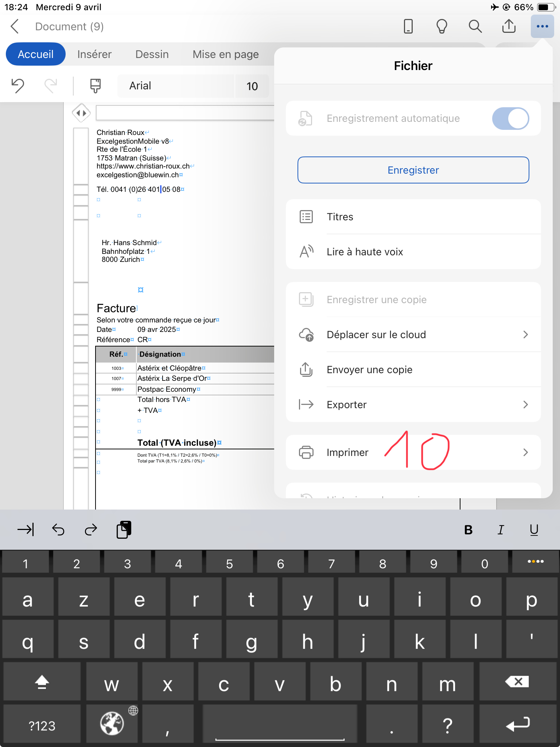Toggle italic on keyboard toolbar
The image size is (560, 747).
pos(501,530)
